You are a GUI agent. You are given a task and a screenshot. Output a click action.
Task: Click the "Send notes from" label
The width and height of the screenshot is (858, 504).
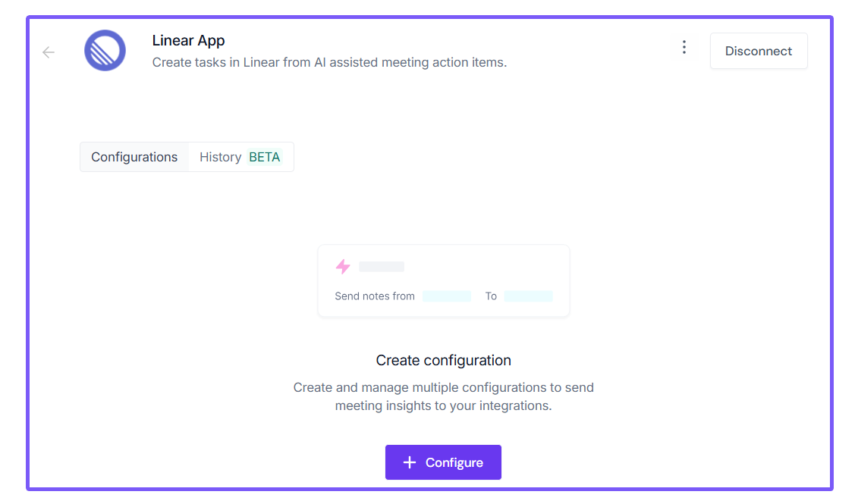coord(375,296)
